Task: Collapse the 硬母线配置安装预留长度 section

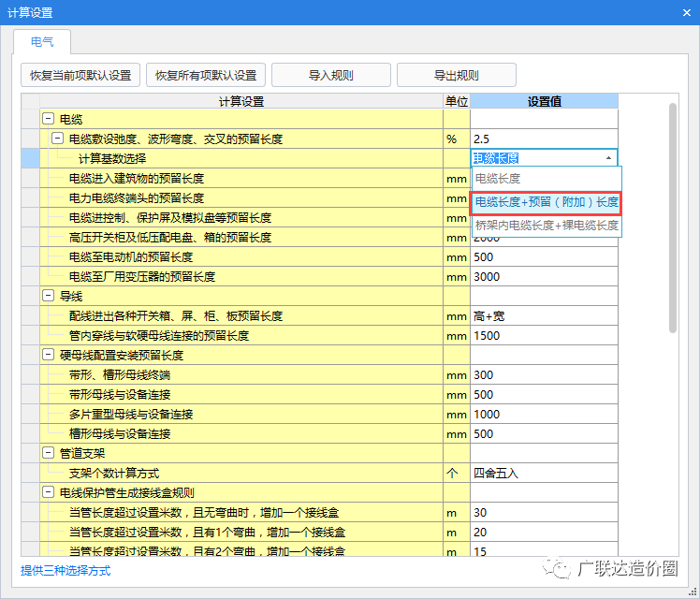Action: pos(48,355)
